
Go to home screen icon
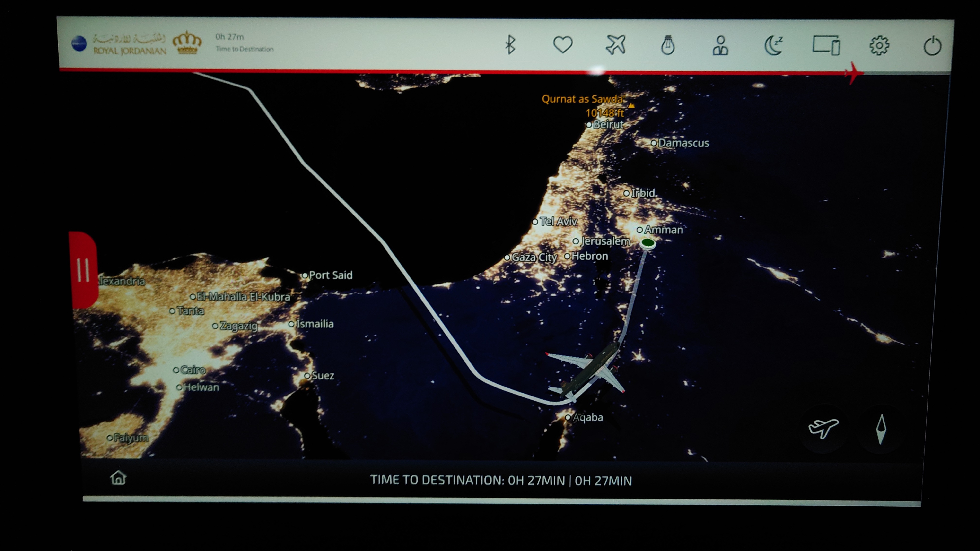click(118, 478)
